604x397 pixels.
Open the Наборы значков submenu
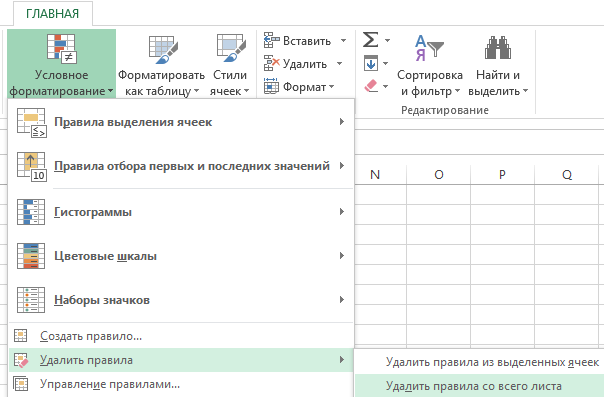(x=181, y=300)
